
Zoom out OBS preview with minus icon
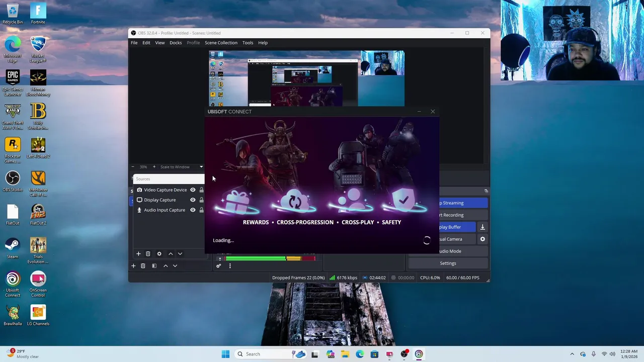point(133,167)
